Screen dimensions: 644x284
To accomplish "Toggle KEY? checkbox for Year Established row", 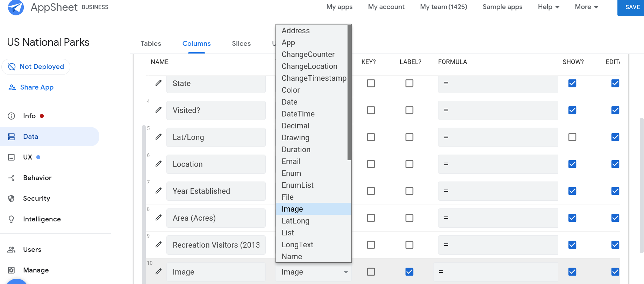I will [371, 191].
